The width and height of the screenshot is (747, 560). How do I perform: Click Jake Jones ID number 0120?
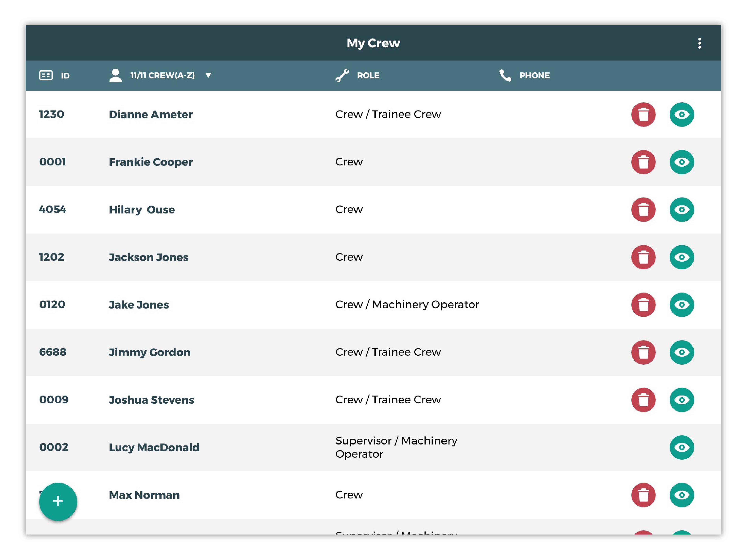coord(52,305)
